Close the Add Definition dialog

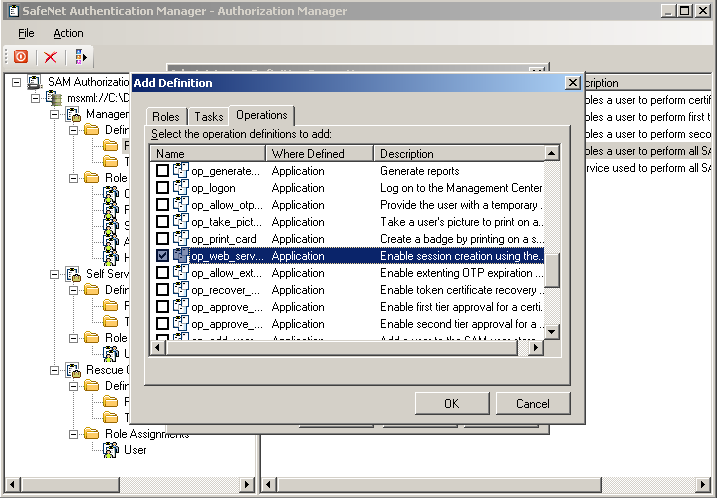click(573, 83)
